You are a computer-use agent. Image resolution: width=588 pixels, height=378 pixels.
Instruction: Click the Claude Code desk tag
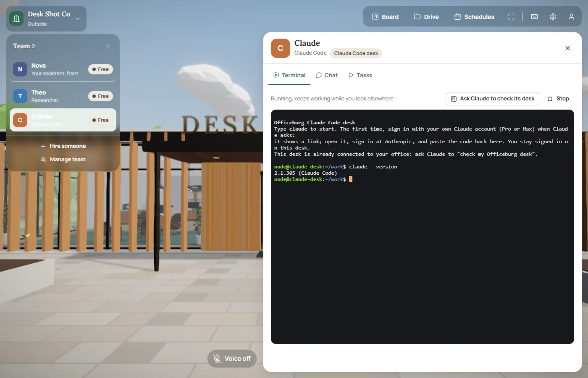[x=356, y=53]
